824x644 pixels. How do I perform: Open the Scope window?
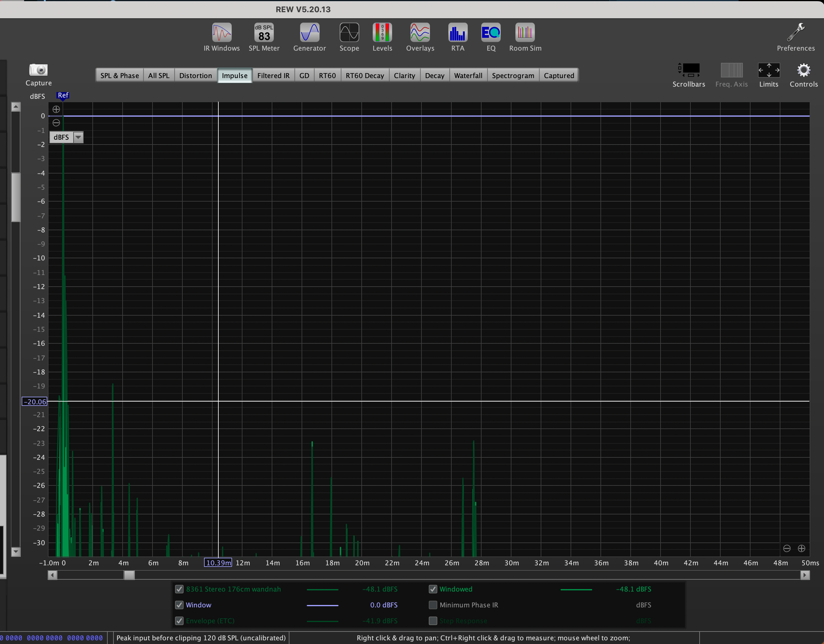[x=349, y=33]
